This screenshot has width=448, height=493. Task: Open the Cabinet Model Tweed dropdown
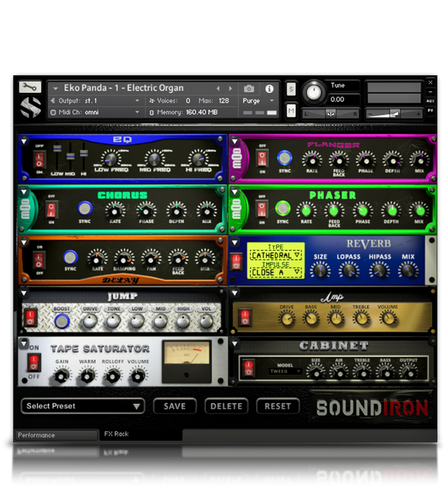(280, 371)
